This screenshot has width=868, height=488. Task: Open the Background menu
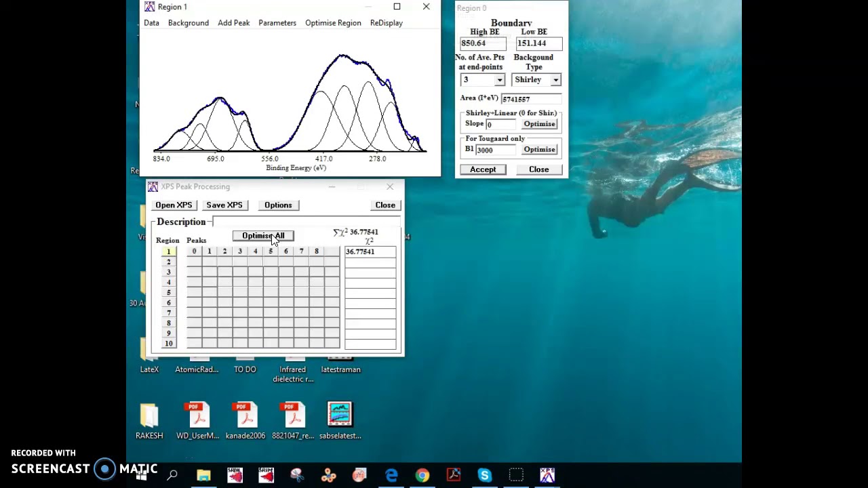[189, 23]
